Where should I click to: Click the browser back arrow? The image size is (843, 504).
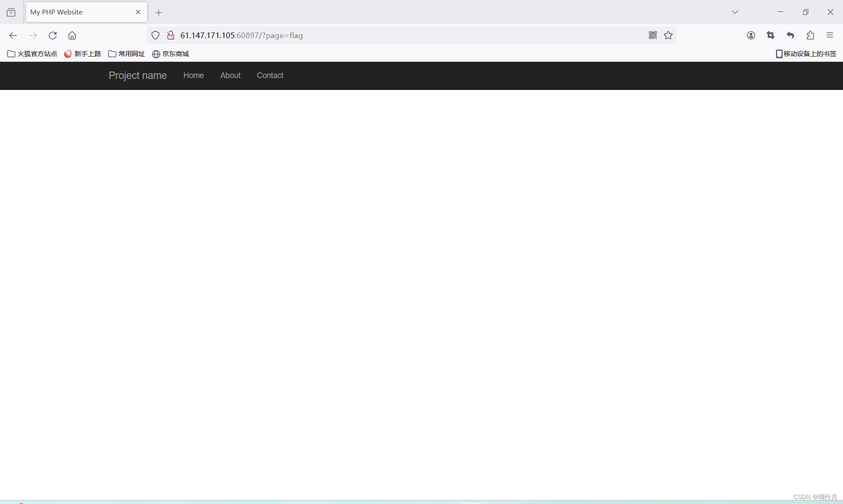[13, 36]
